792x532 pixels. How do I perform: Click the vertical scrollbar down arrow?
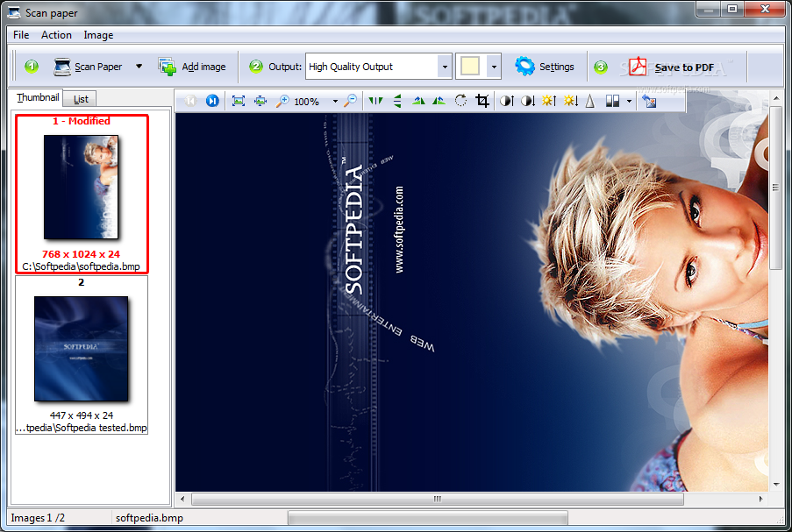[776, 485]
